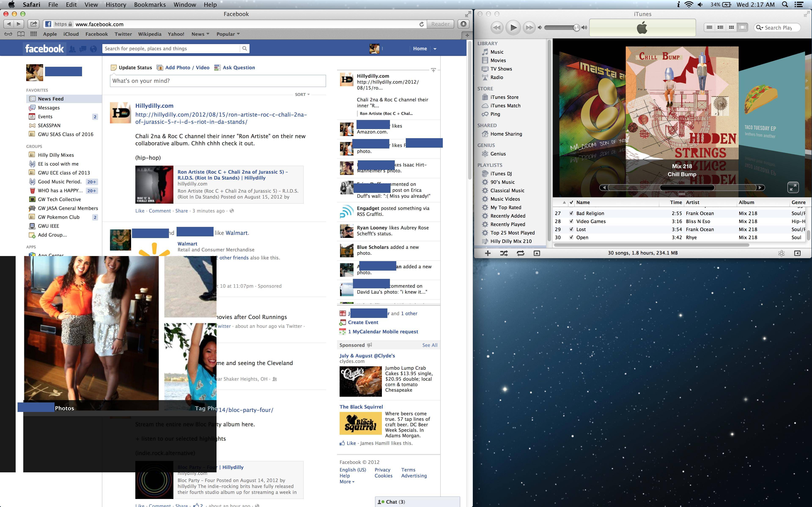Click the Safari share icon

(x=34, y=24)
